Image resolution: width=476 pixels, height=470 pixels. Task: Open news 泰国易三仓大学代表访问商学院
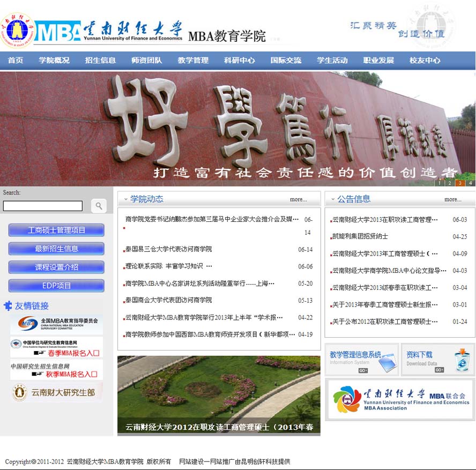click(169, 249)
